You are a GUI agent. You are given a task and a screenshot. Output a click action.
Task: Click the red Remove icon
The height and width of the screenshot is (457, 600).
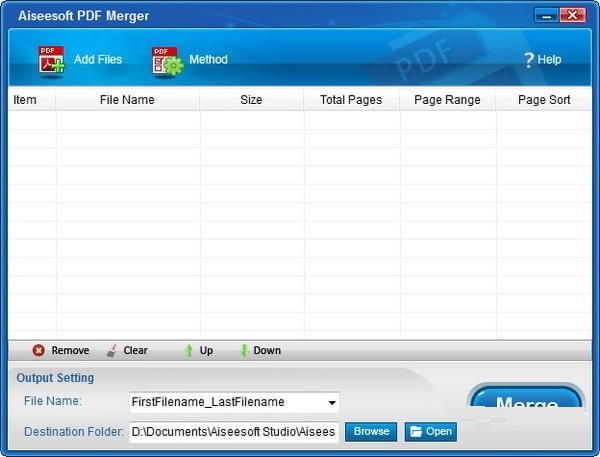[38, 350]
